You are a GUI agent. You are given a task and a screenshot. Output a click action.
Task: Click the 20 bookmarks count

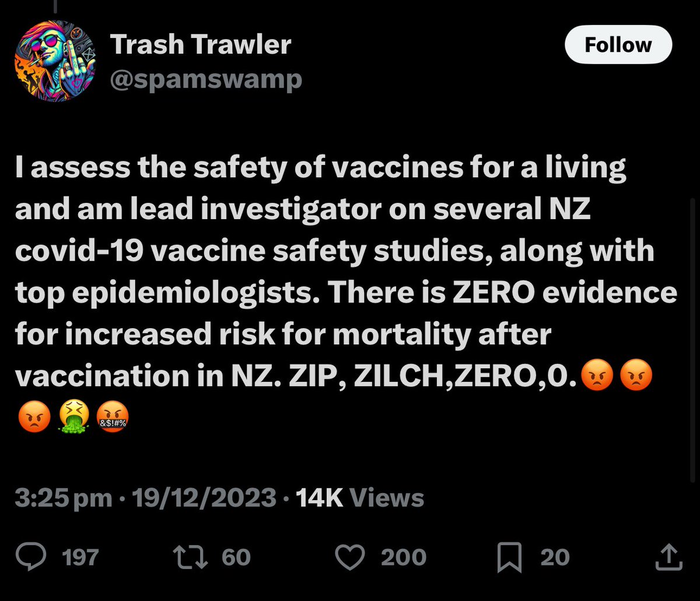pos(554,557)
